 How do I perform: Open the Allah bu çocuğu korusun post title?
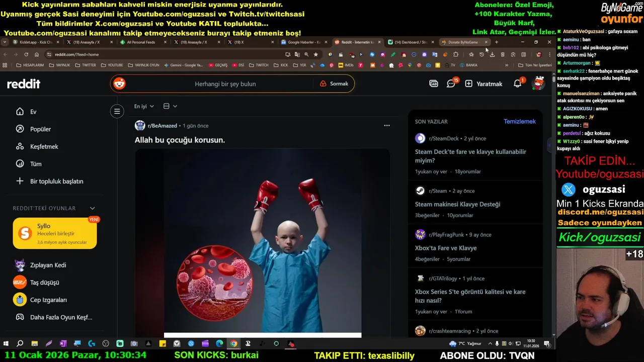click(180, 140)
